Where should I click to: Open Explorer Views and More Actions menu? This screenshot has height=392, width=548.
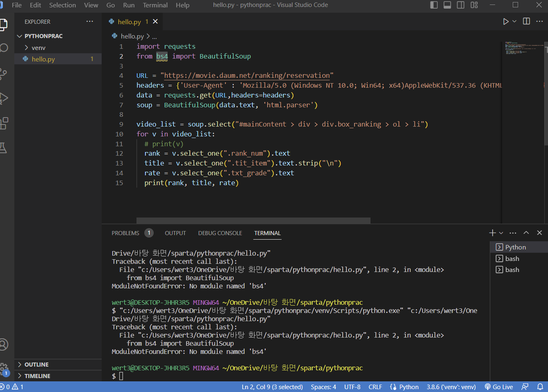click(90, 21)
